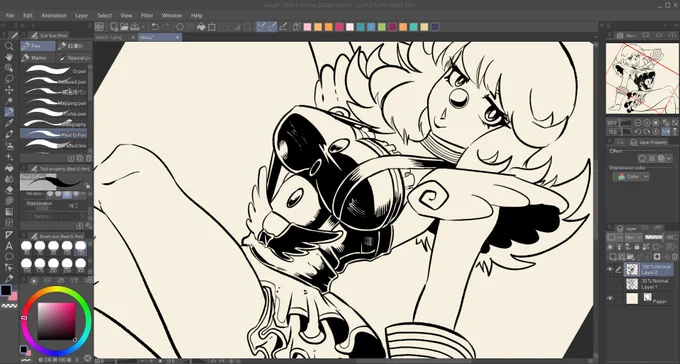The width and height of the screenshot is (680, 364).
Task: Select the Pen sub tool group
Action: point(38,46)
